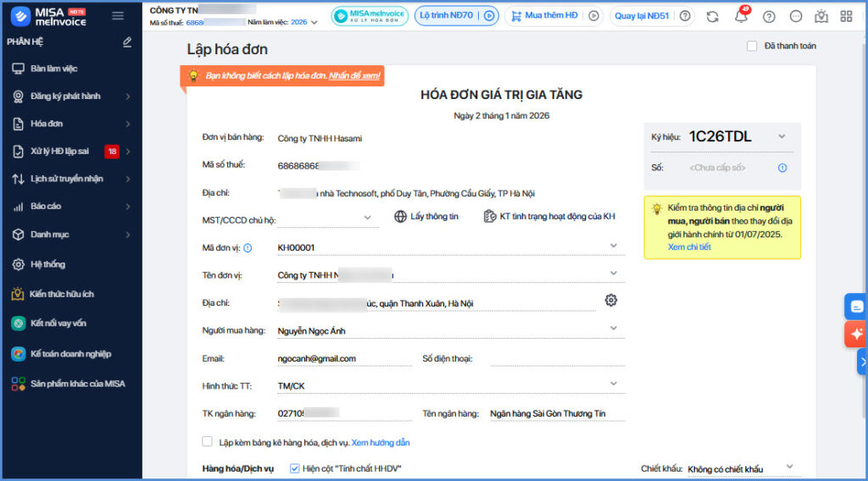868x481 pixels.
Task: Click help icon next to Quay lại NĐ51
Action: 685,16
